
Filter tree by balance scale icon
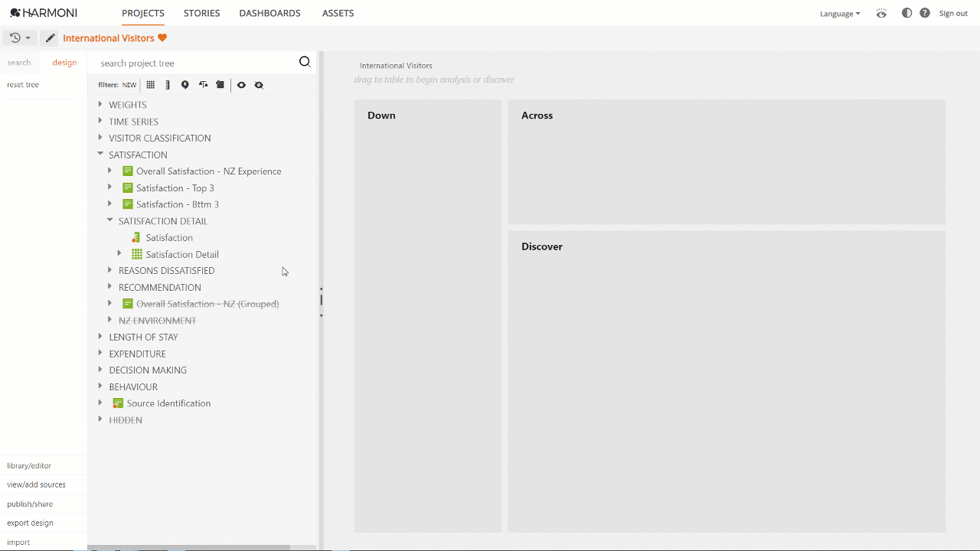tap(203, 85)
